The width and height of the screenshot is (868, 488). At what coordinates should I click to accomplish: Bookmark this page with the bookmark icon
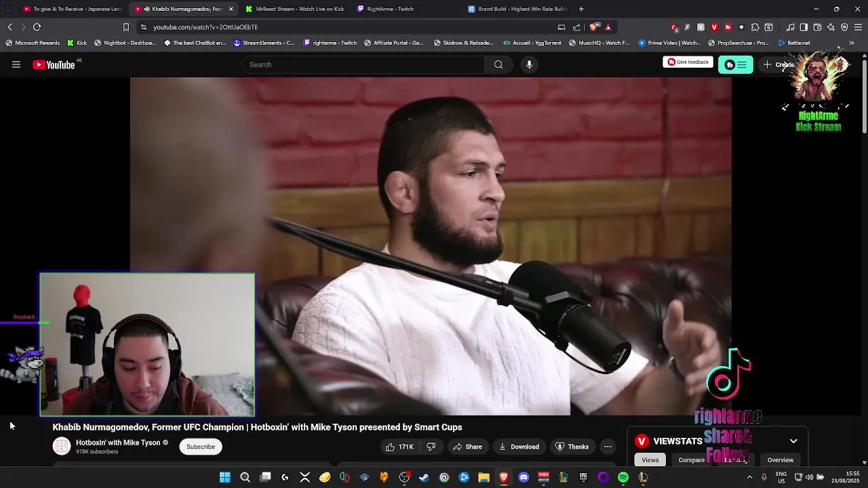tap(125, 27)
